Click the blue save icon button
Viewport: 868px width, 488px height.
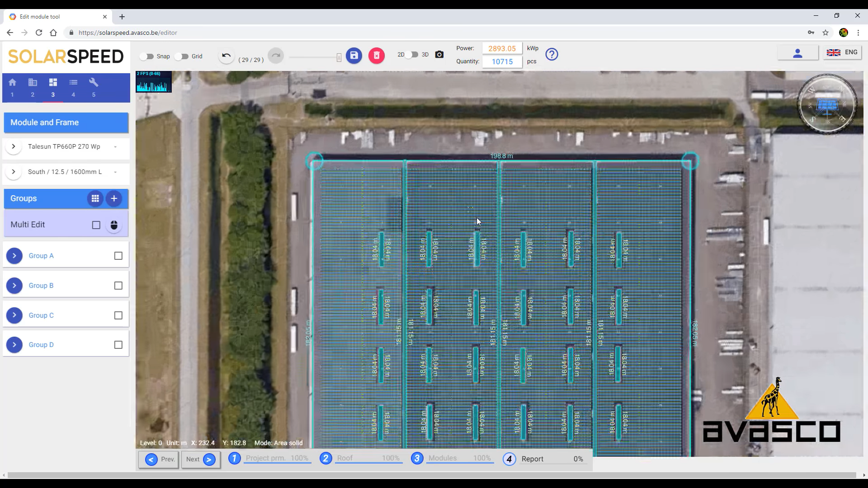(x=354, y=56)
